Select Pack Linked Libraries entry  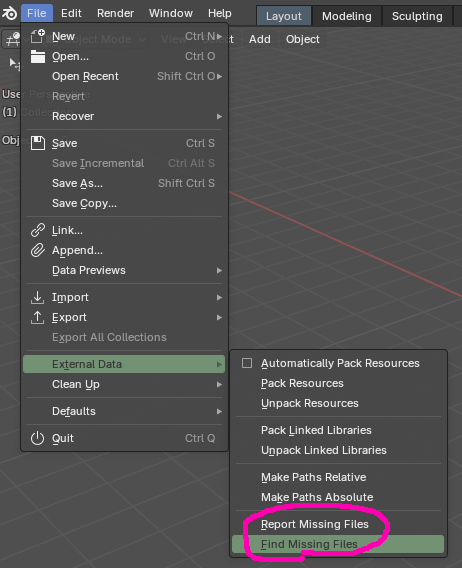(x=338, y=430)
